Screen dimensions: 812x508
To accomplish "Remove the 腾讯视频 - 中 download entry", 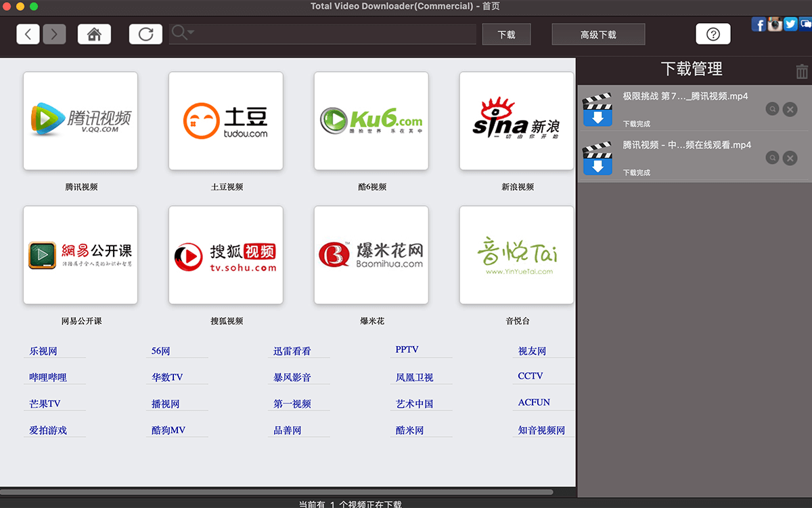I will coord(790,158).
